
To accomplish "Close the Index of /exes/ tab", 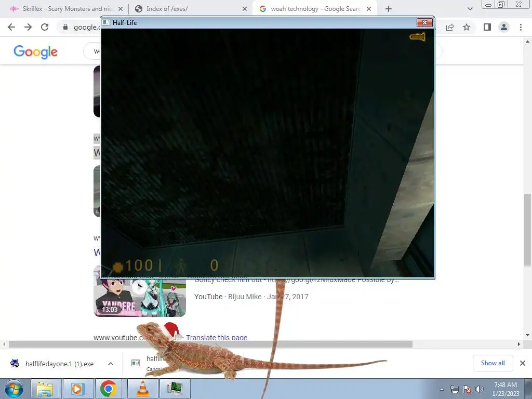I will (245, 9).
